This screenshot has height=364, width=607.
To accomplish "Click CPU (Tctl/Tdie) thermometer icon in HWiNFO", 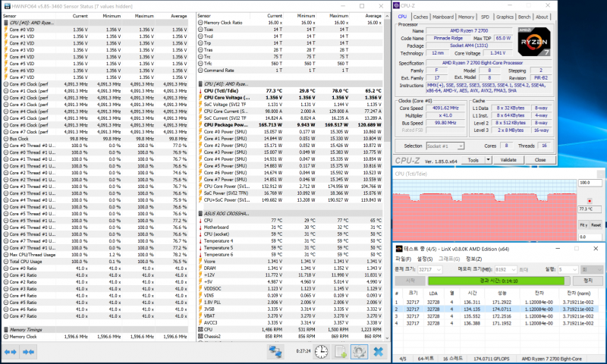I will click(x=200, y=91).
